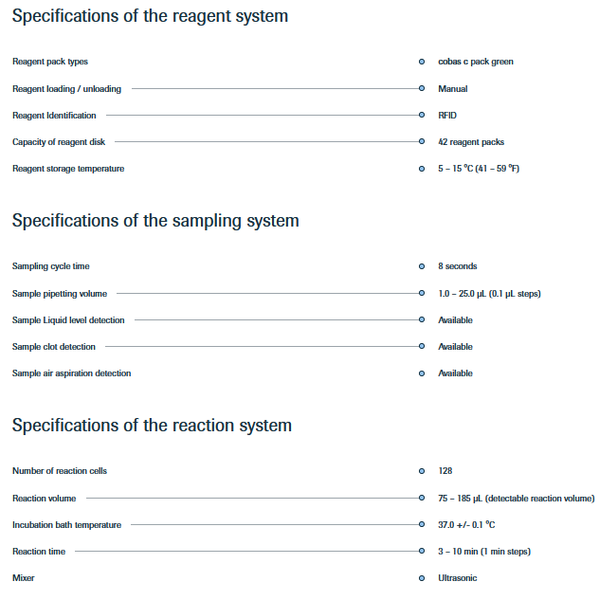
Task: Click the circle marker next to 42 reagent packs
Action: pos(421,142)
